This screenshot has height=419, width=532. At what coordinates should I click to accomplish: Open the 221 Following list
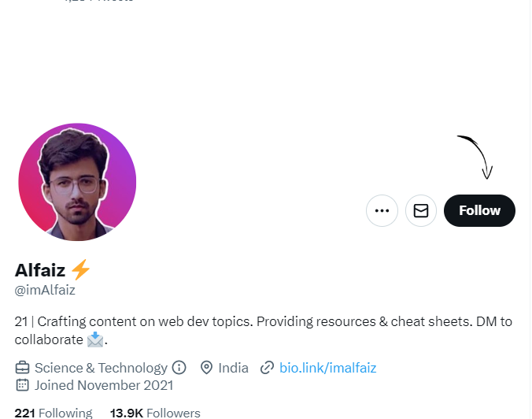click(54, 413)
